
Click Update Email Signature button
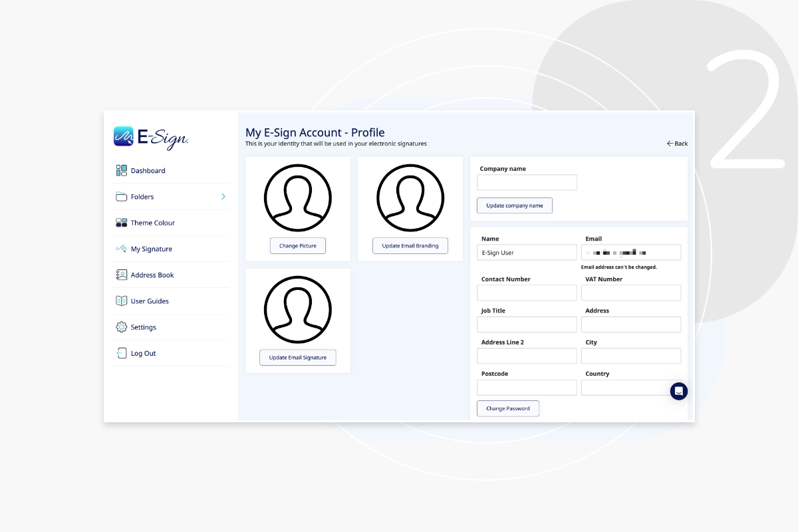(x=298, y=358)
